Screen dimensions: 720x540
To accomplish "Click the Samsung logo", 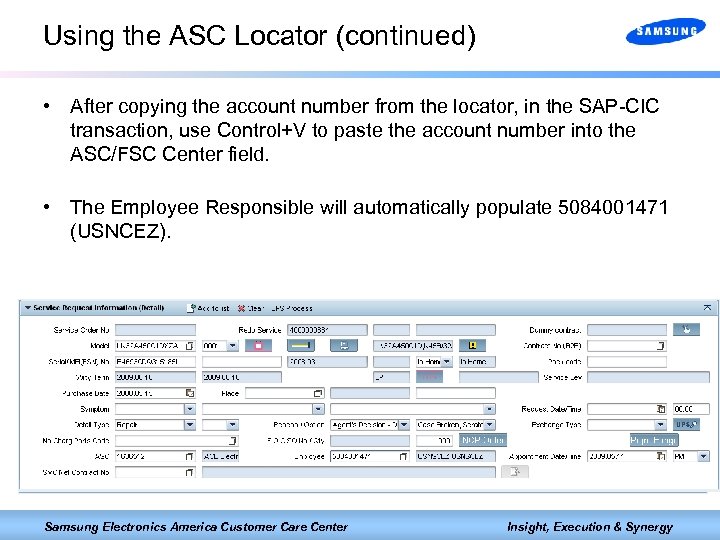I will 666,31.
